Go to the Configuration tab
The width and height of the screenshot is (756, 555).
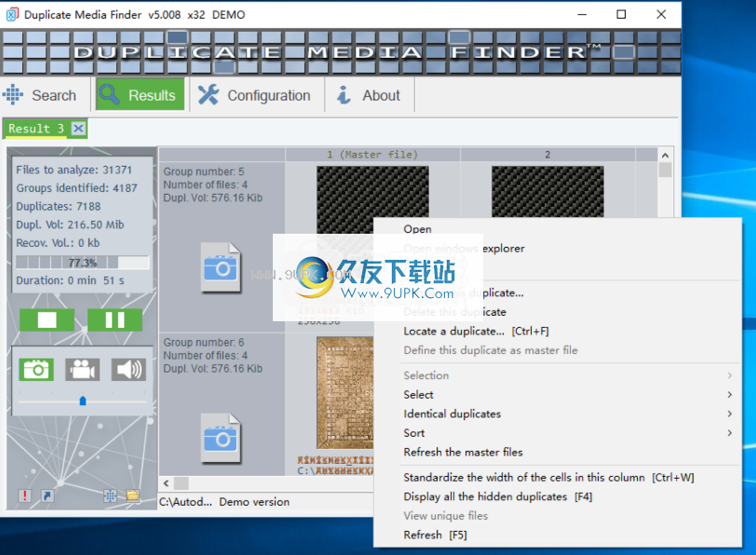(254, 95)
